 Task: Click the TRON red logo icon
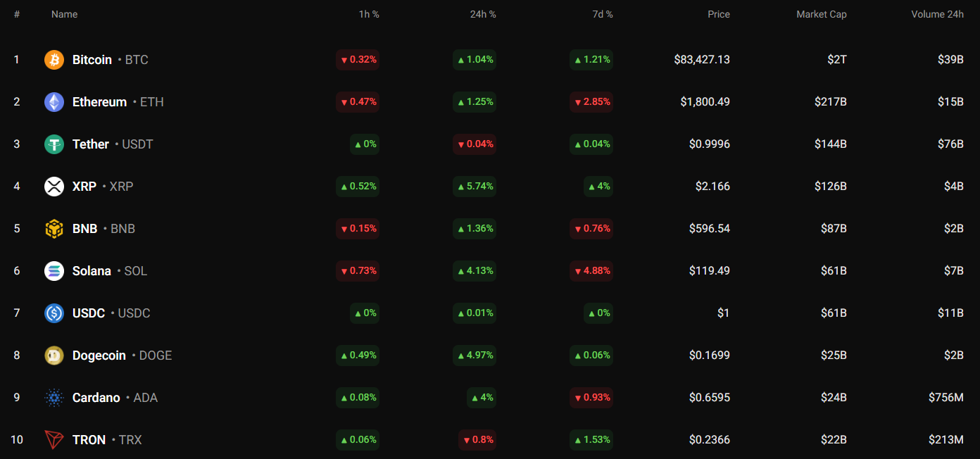(54, 440)
